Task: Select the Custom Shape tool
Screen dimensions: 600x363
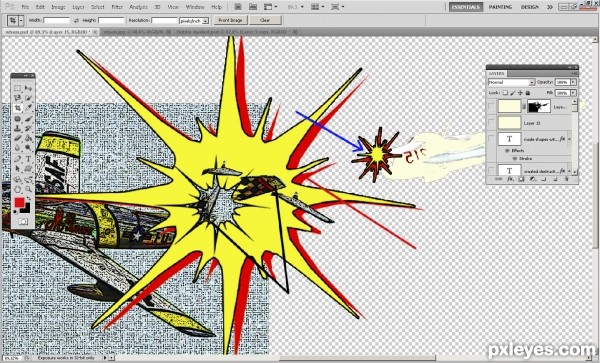Action: pyautogui.click(x=29, y=168)
